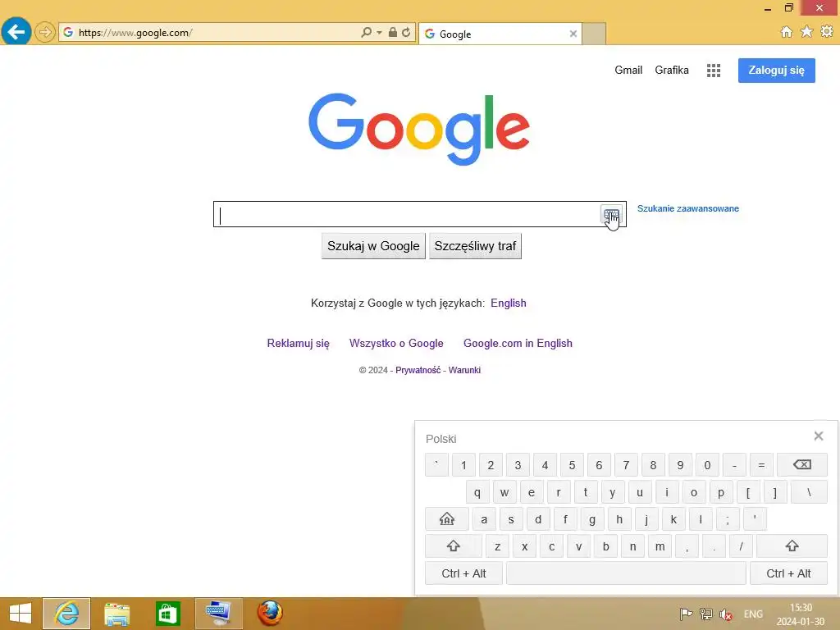Click the '0' key on virtual keyboard
Screen dimensions: 840x630
(x=707, y=465)
